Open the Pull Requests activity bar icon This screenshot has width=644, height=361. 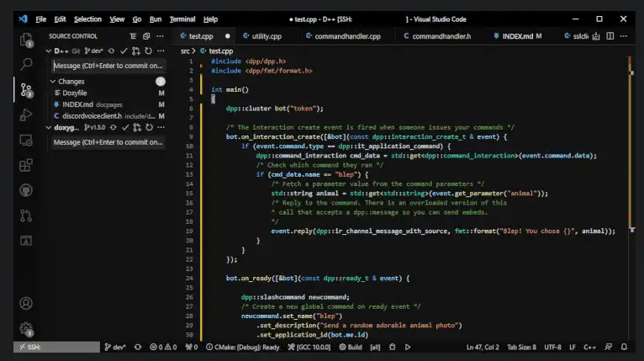coord(26,215)
